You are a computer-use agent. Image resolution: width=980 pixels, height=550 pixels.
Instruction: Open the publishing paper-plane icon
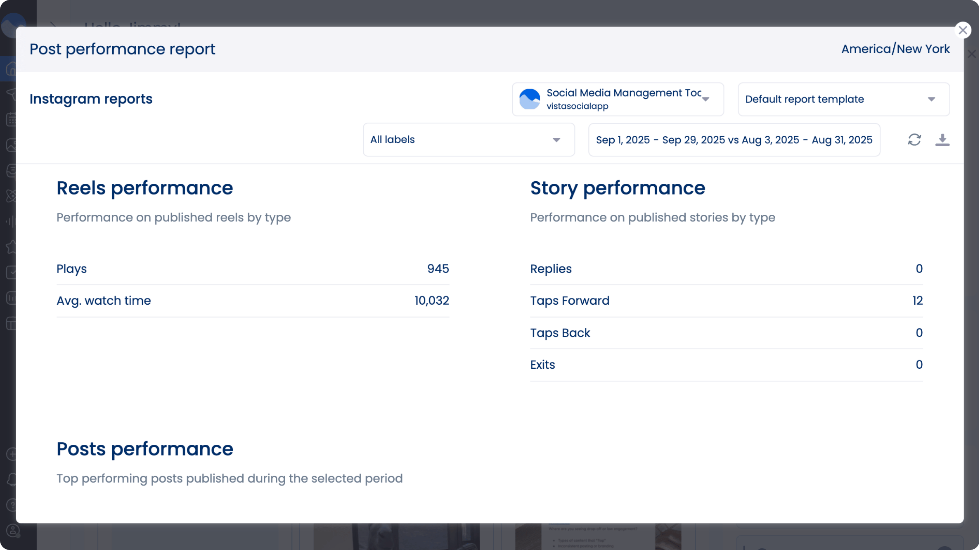pos(12,94)
